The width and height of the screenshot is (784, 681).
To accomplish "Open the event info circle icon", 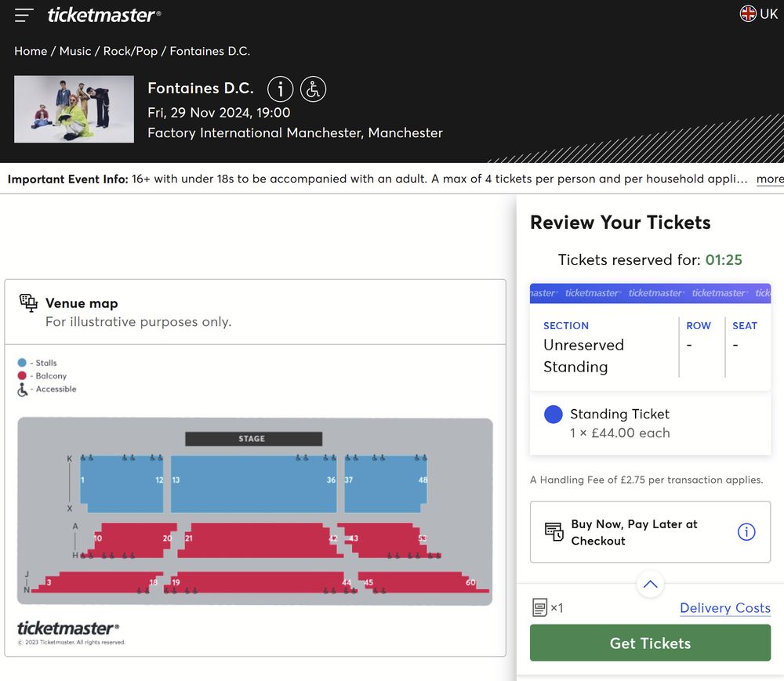I will pyautogui.click(x=280, y=89).
